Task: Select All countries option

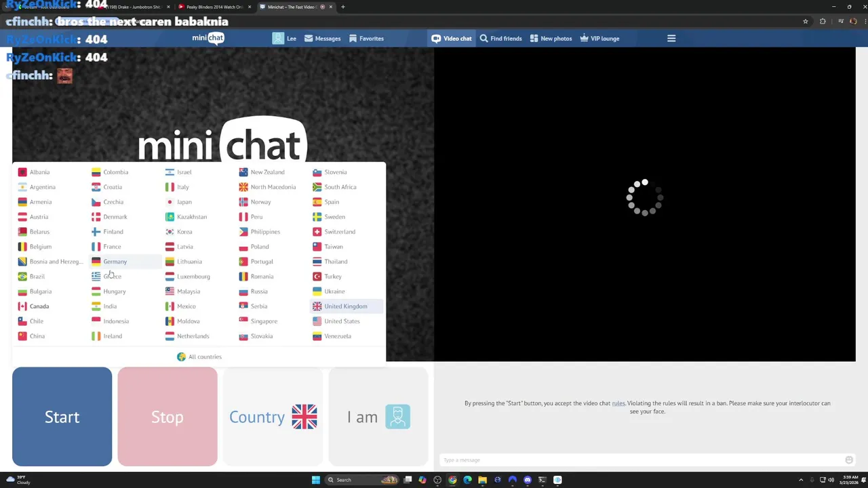Action: 199,357
